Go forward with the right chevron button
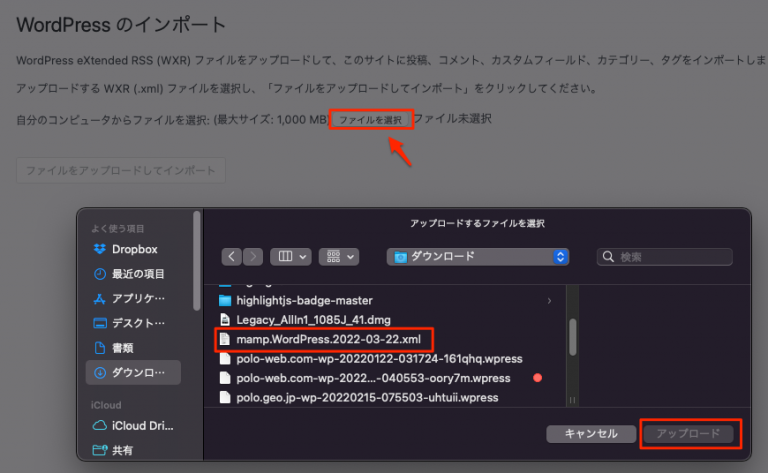This screenshot has height=473, width=768. [x=253, y=257]
